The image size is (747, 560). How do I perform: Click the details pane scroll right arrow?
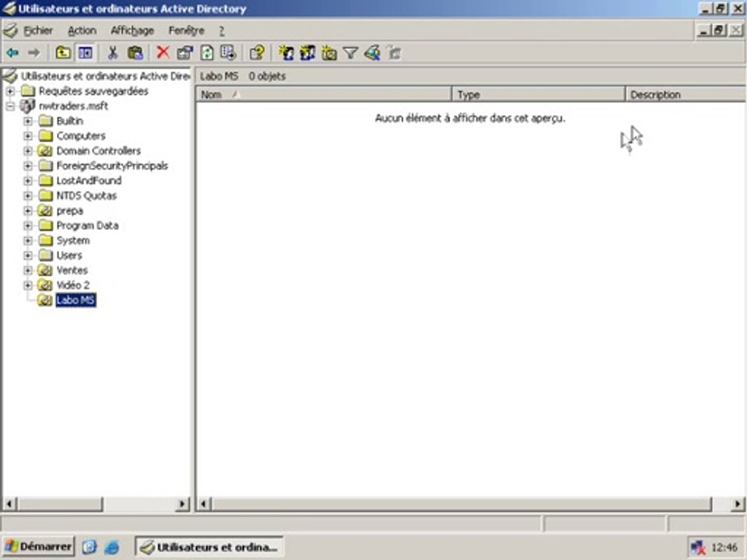[x=738, y=504]
